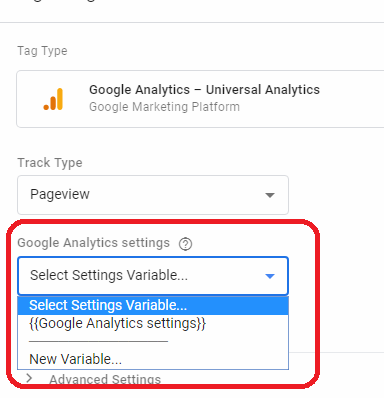Click the Select Settings Variable... combo box field
The width and height of the screenshot is (384, 398).
point(153,276)
